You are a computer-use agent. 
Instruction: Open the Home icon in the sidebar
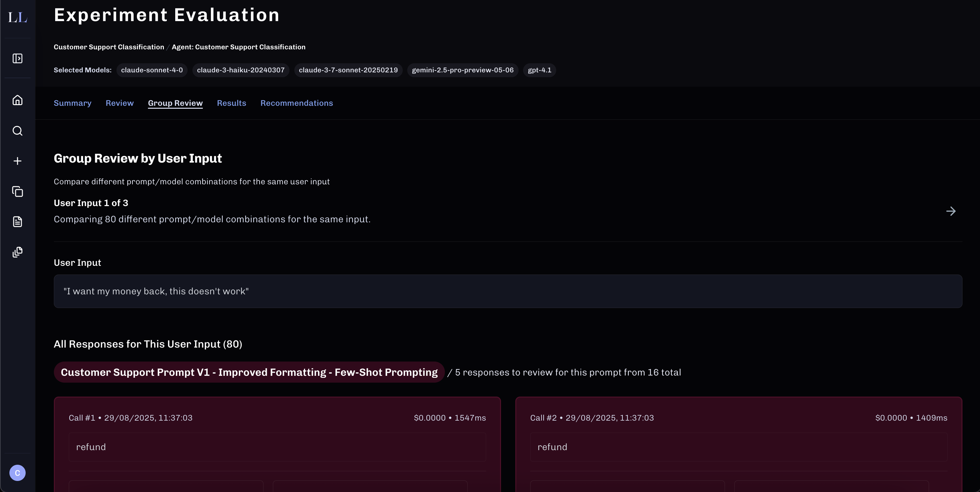click(x=18, y=100)
